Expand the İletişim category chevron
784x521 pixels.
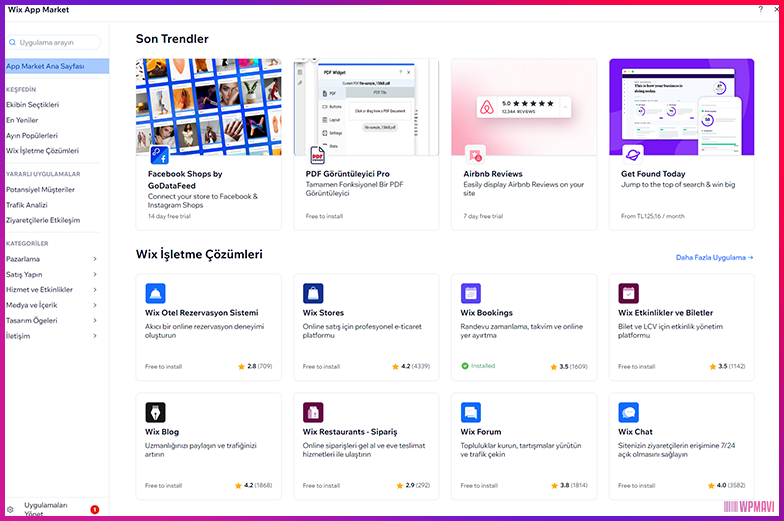click(94, 336)
